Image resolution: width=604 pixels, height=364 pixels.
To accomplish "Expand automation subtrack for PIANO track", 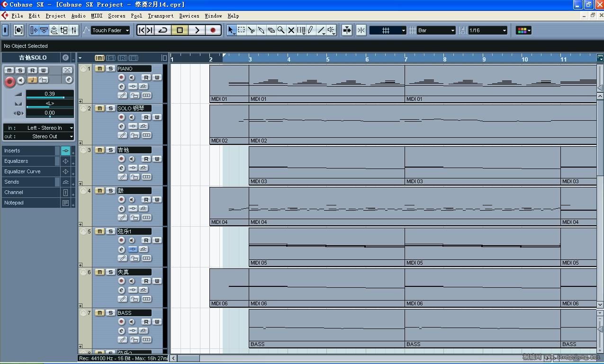I will point(81,101).
